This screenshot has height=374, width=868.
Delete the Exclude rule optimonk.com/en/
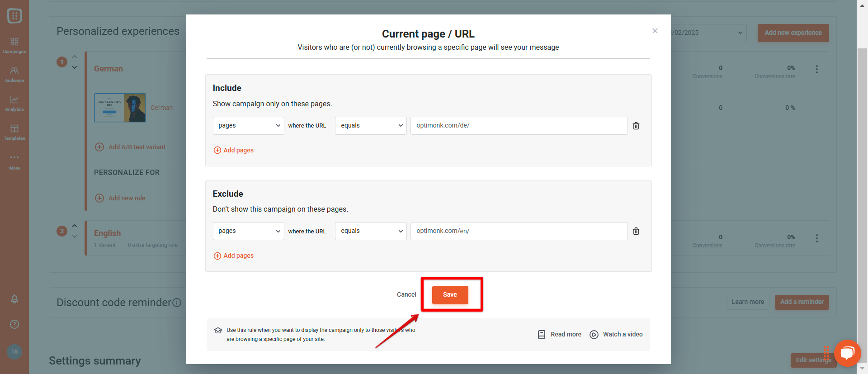(636, 231)
